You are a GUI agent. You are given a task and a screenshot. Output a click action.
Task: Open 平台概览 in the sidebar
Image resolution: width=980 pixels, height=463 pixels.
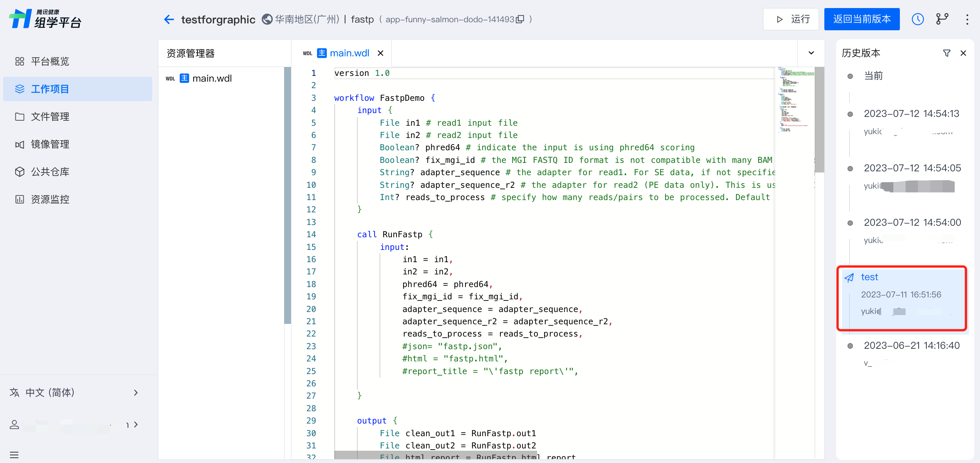tap(50, 61)
